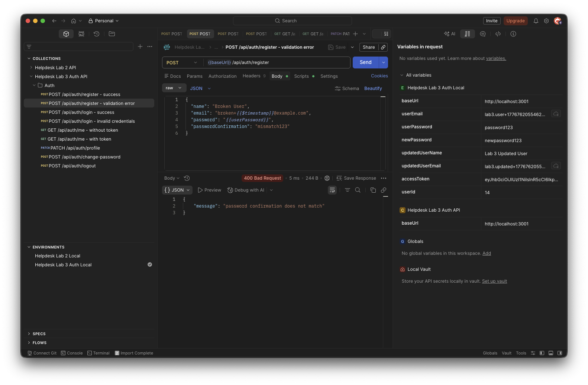Select POST /api/auth/login - success request
The image size is (588, 385).
[89, 112]
